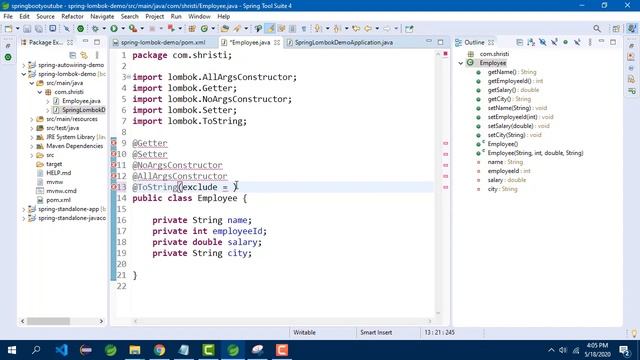Click the Pin Editor toolbar icon
The image size is (640, 360).
click(x=409, y=29)
